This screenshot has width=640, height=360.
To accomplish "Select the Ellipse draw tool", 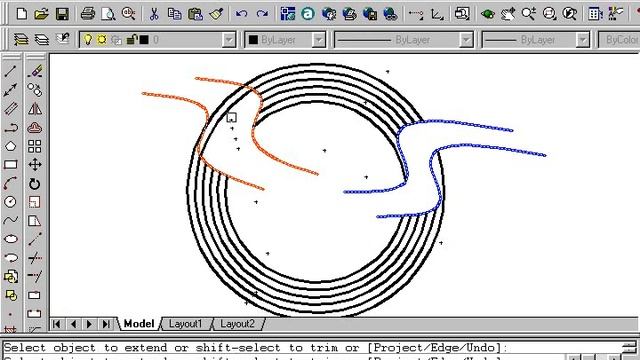I will [x=11, y=239].
